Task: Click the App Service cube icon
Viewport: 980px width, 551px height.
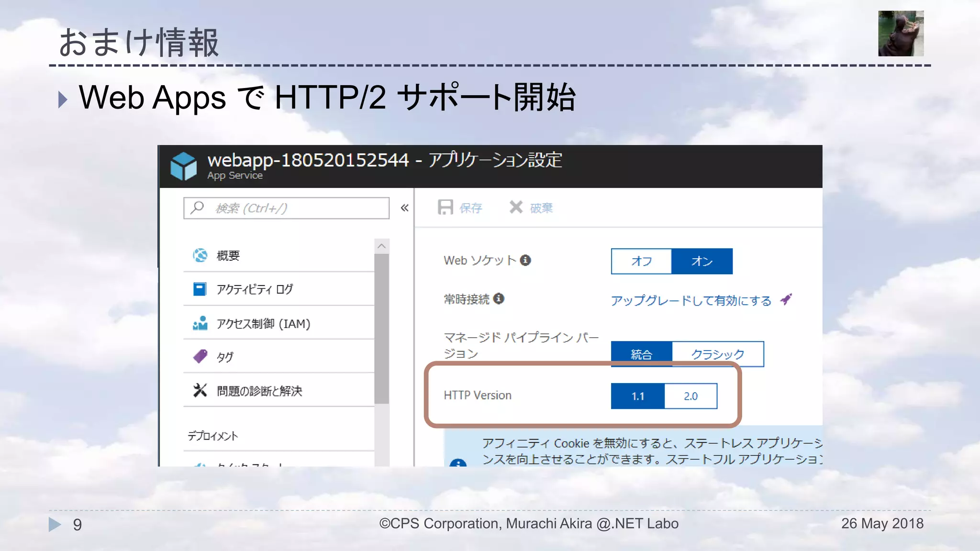Action: point(184,166)
